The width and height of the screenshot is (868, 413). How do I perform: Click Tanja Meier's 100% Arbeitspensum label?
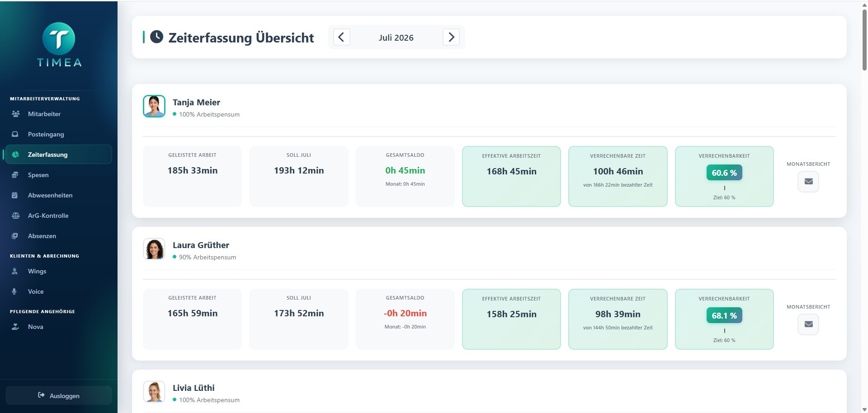[x=209, y=114]
